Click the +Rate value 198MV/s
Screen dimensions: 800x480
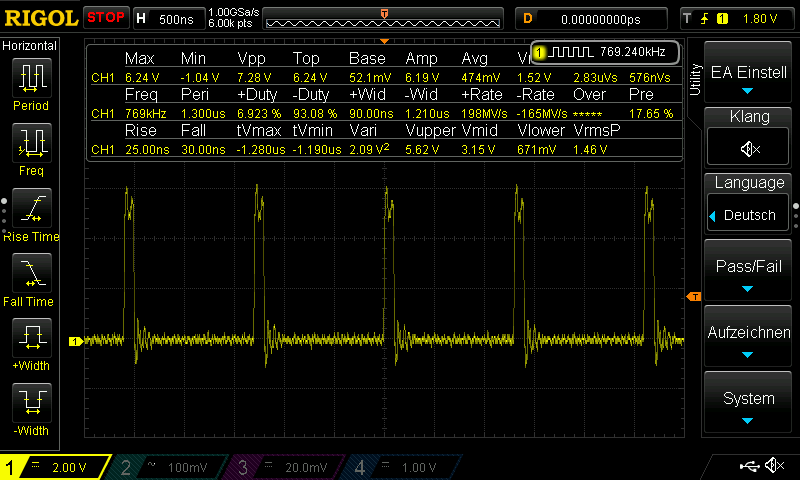point(484,113)
